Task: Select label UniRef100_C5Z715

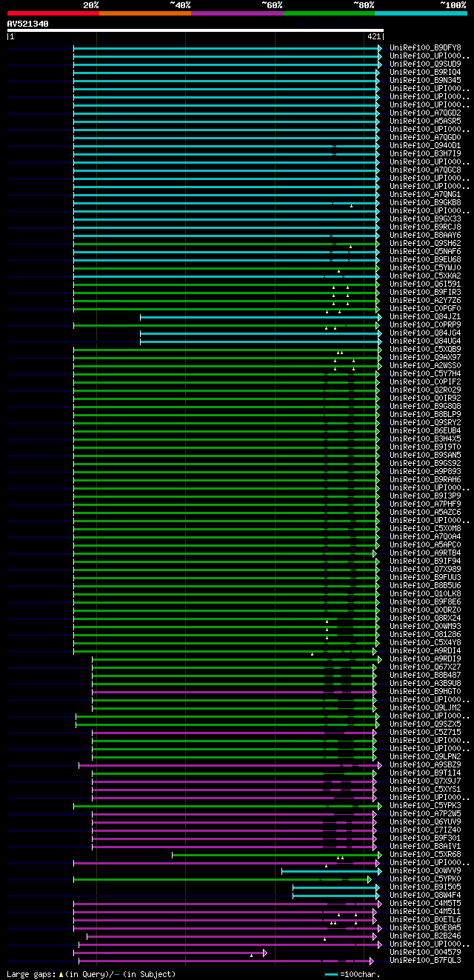Action: click(x=425, y=733)
